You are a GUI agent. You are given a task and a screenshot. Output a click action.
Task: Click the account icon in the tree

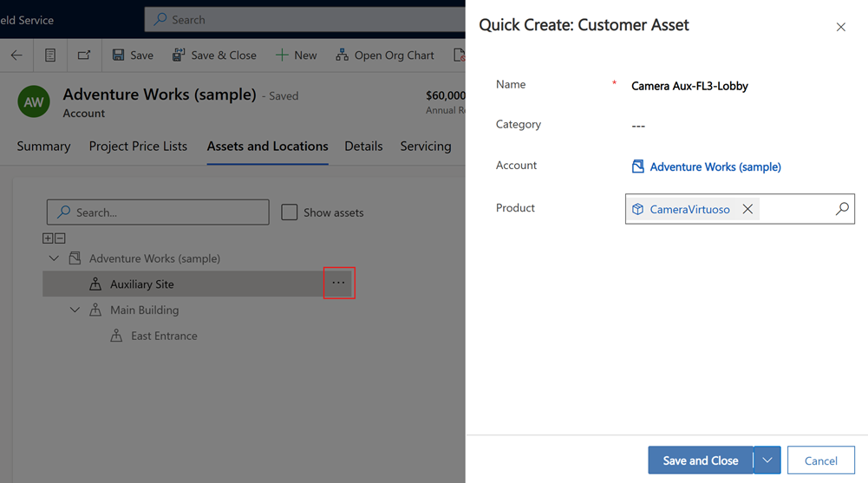click(75, 258)
